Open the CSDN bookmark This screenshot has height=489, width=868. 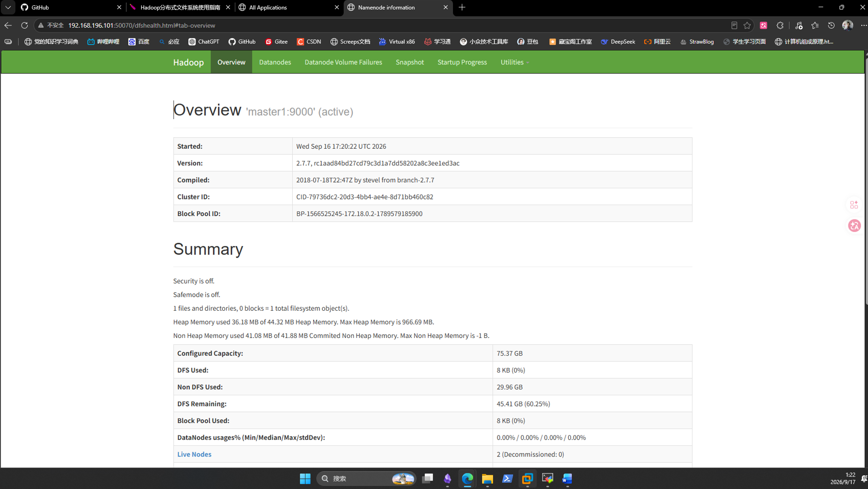309,42
